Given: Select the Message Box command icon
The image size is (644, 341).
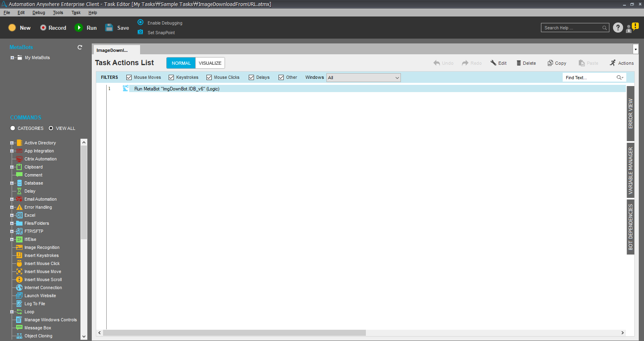Looking at the screenshot, I should pyautogui.click(x=19, y=328).
